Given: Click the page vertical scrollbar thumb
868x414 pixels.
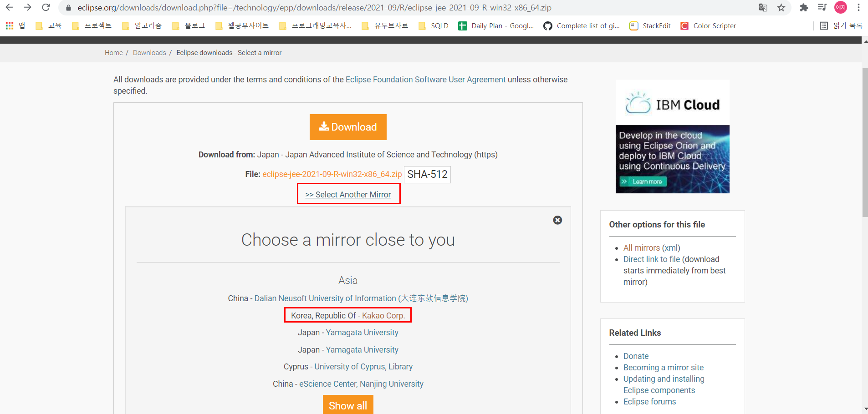Looking at the screenshot, I should coord(865,142).
